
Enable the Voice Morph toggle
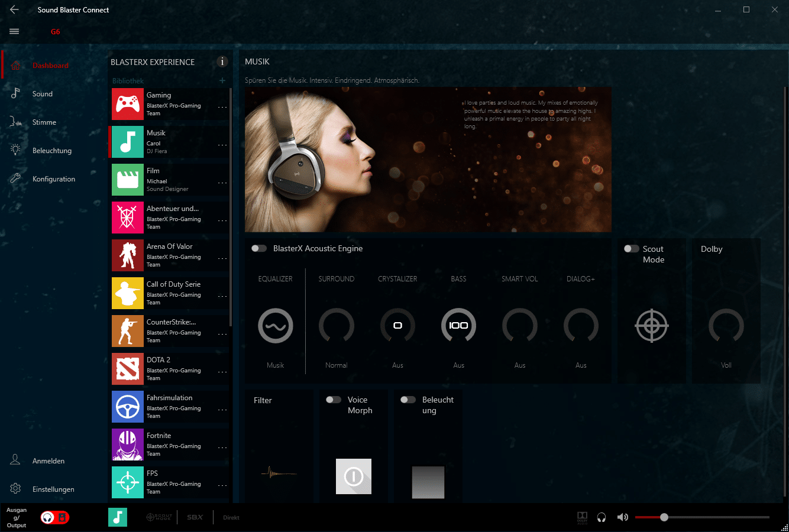(x=334, y=400)
